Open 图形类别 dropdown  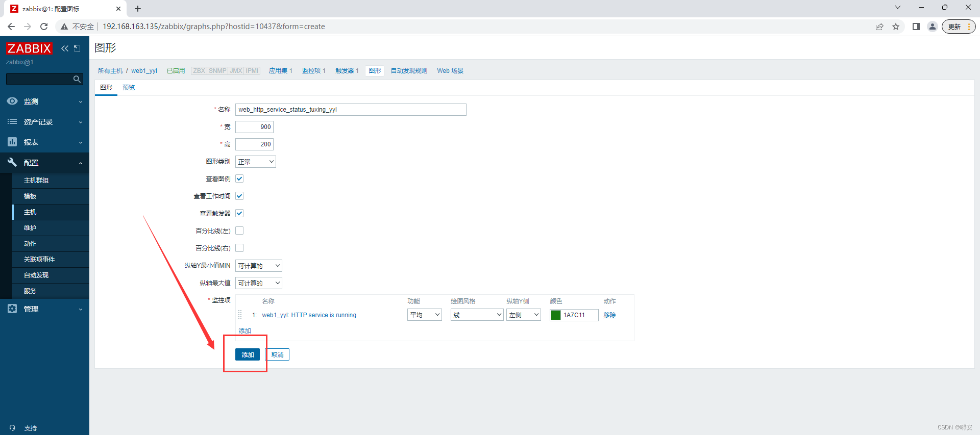[x=256, y=162]
